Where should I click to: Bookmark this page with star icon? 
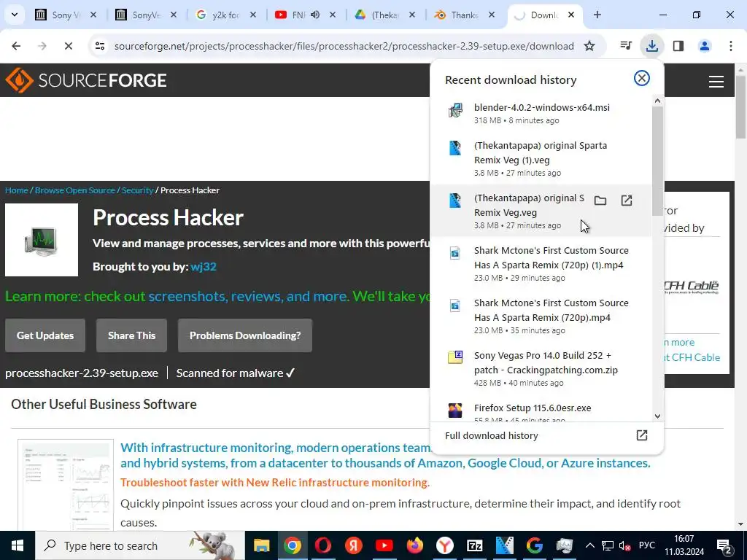pyautogui.click(x=589, y=46)
